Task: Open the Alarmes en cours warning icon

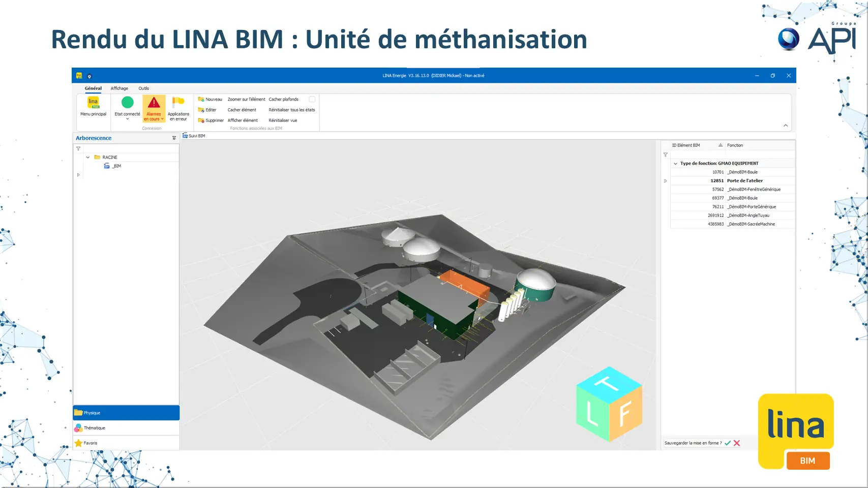Action: pyautogui.click(x=154, y=103)
